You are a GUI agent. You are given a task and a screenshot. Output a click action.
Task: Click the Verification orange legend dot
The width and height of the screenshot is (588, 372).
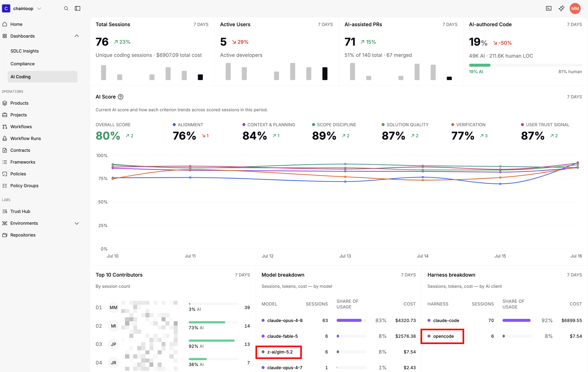453,125
